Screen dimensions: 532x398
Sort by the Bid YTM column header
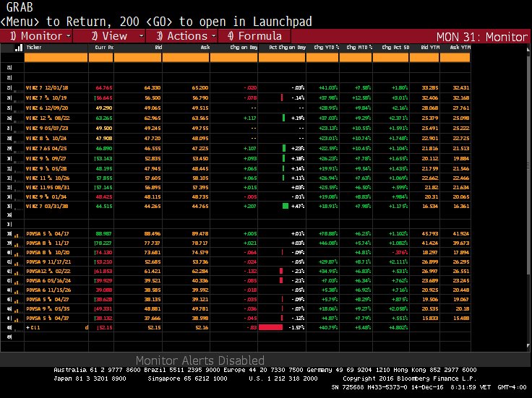pyautogui.click(x=430, y=48)
